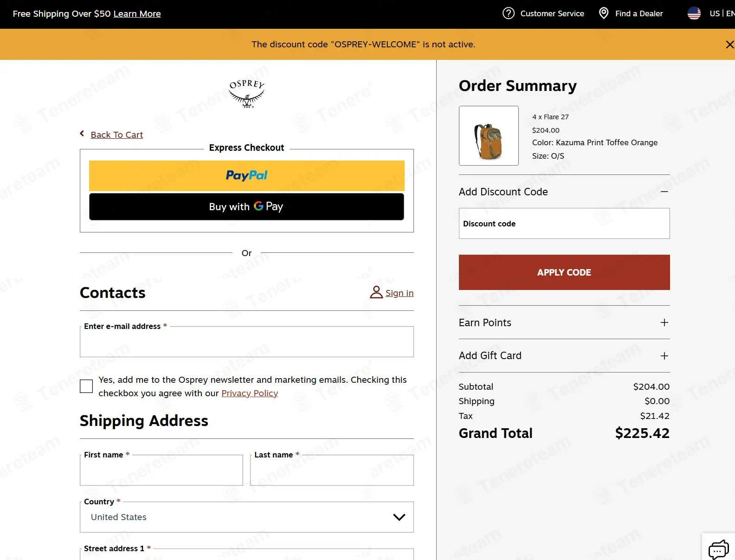
Task: Expand the Add Gift Card section
Action: point(664,356)
